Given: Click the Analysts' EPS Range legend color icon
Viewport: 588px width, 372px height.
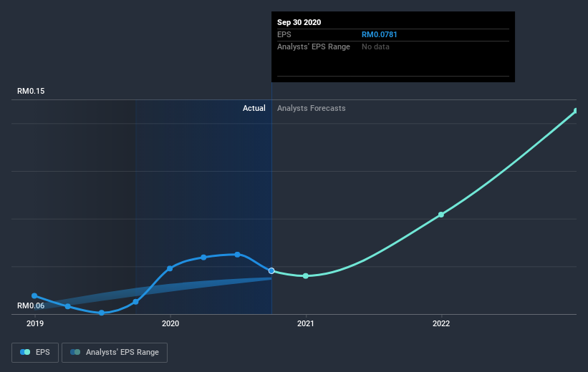Looking at the screenshot, I should tap(75, 352).
